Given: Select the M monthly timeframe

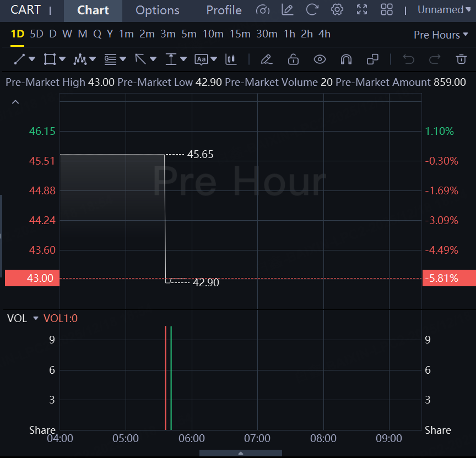Looking at the screenshot, I should pos(83,34).
